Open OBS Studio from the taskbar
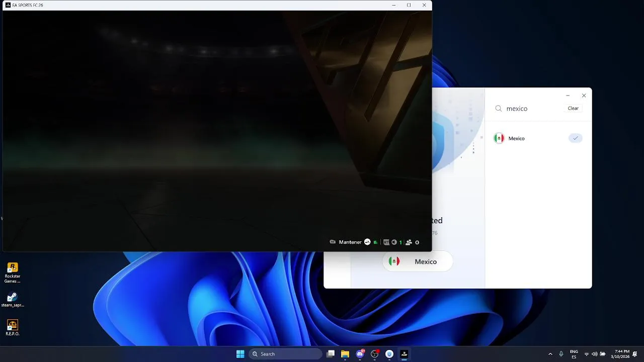 [x=374, y=354]
